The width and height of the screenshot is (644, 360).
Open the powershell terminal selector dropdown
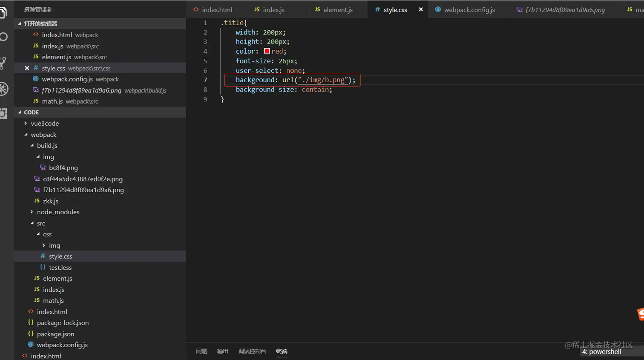(612, 352)
